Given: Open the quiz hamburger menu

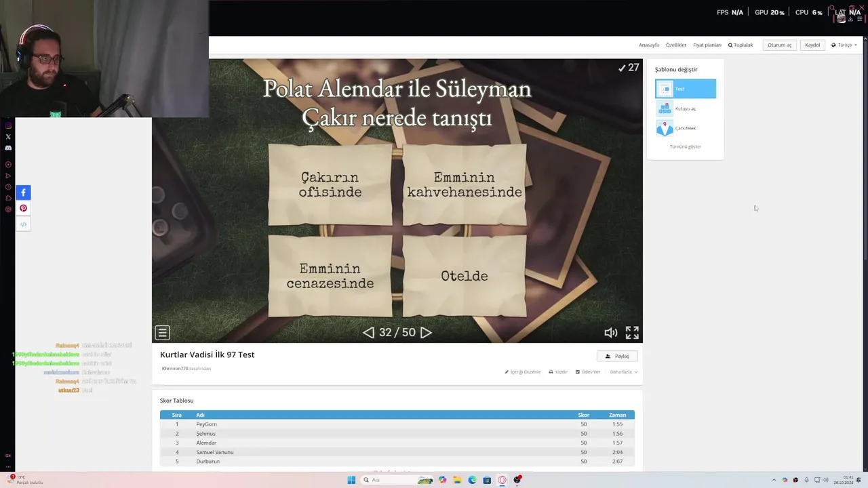Looking at the screenshot, I should pyautogui.click(x=162, y=333).
